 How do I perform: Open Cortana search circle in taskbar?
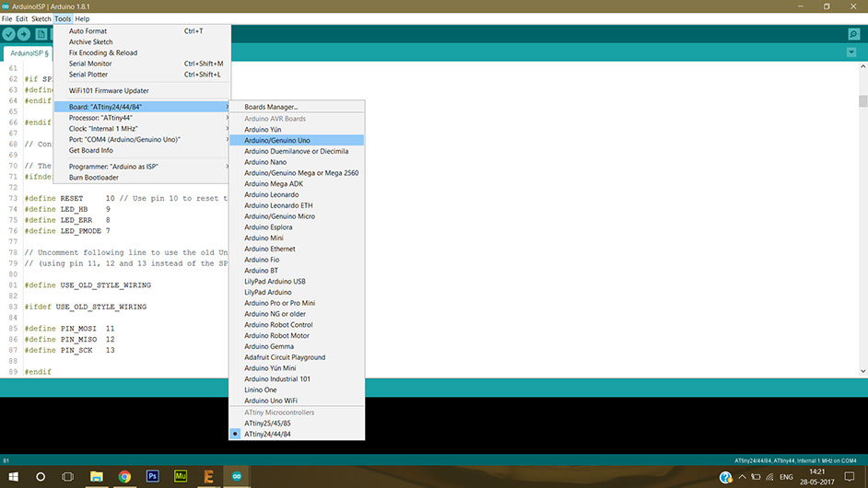click(41, 476)
